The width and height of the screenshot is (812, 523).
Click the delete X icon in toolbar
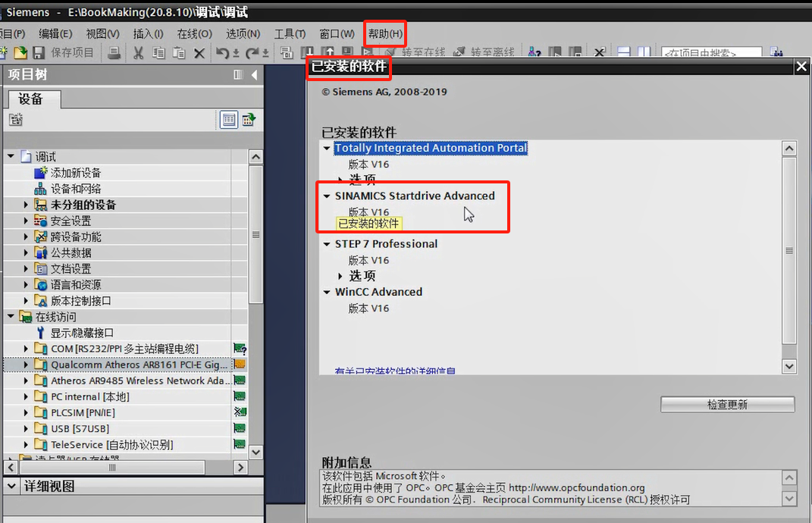(199, 53)
